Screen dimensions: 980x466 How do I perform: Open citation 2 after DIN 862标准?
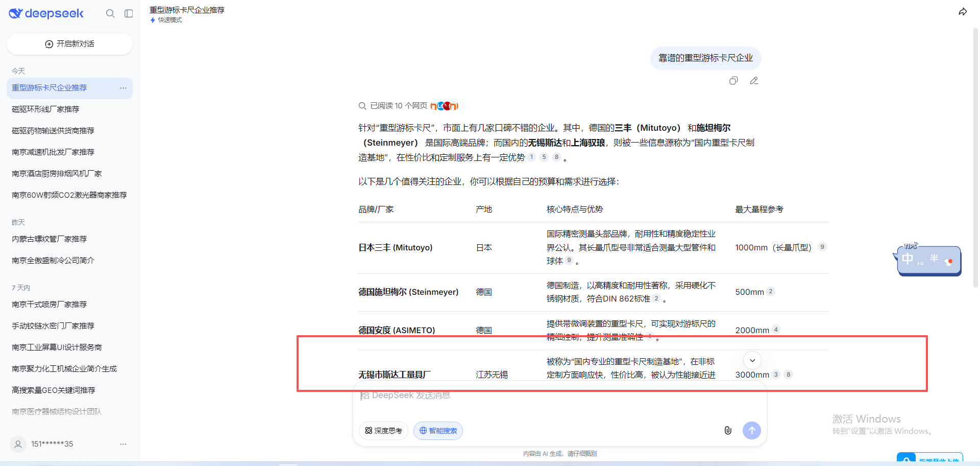tap(656, 298)
